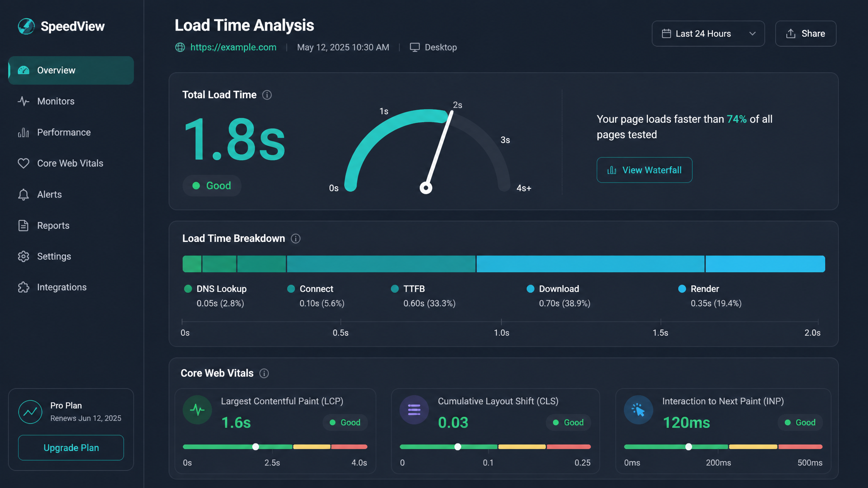The height and width of the screenshot is (488, 868).
Task: Click the SpeedView logo icon
Action: tap(26, 26)
